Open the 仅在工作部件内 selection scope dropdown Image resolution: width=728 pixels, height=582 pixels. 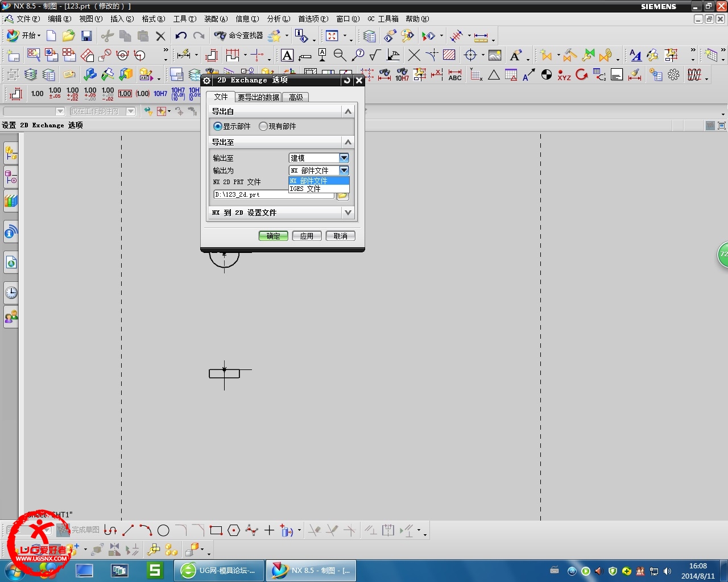(103, 111)
